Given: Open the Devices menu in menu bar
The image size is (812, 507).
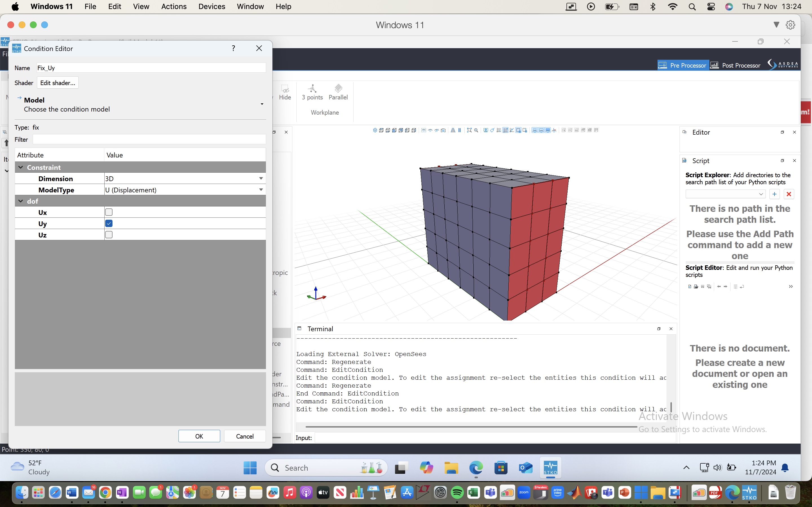Looking at the screenshot, I should [x=212, y=6].
